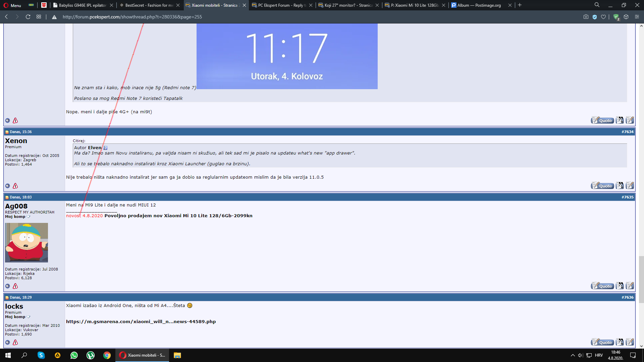Quote Ag008's post #7635

tap(602, 286)
